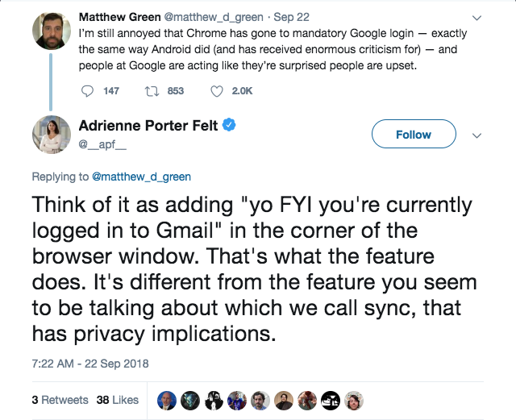516x420 pixels.
Task: Click Adrienne Porter Felt's verified badge
Action: pos(230,124)
